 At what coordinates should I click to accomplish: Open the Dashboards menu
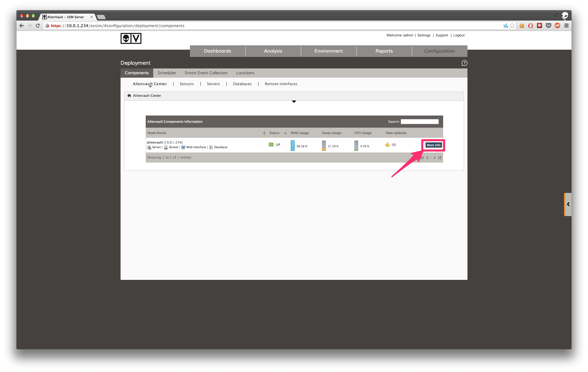click(218, 51)
